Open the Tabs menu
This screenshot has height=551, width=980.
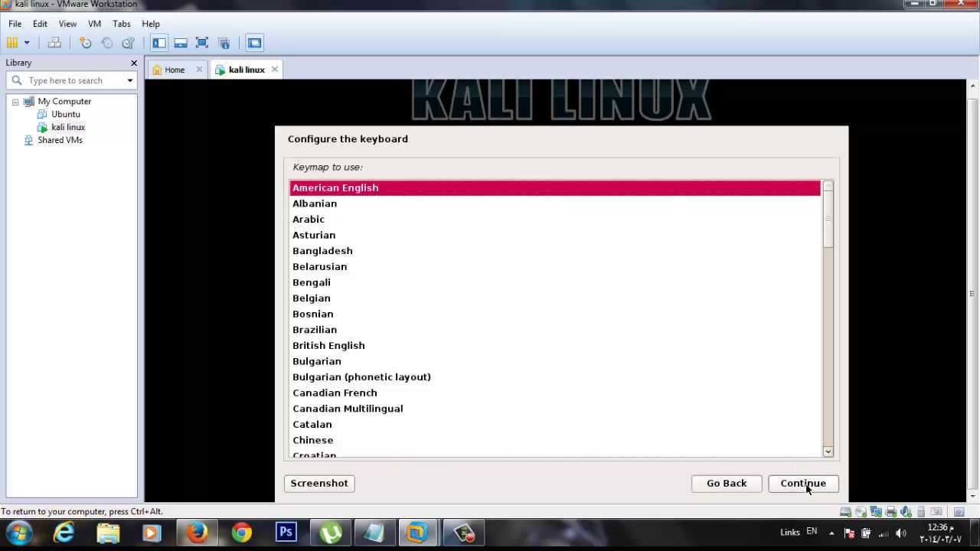pos(121,24)
